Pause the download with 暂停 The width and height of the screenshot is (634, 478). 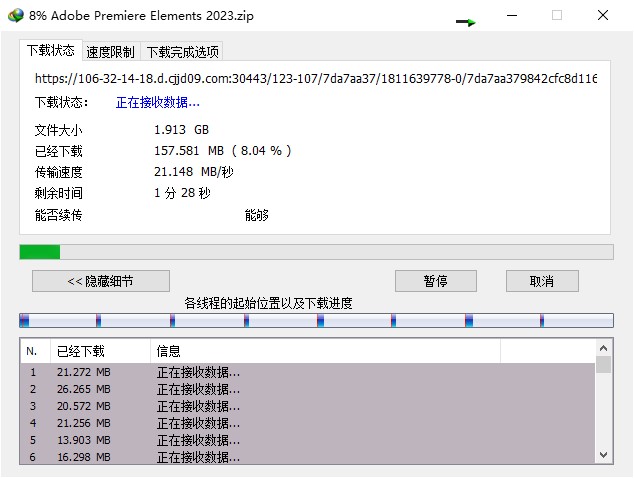[x=435, y=281]
